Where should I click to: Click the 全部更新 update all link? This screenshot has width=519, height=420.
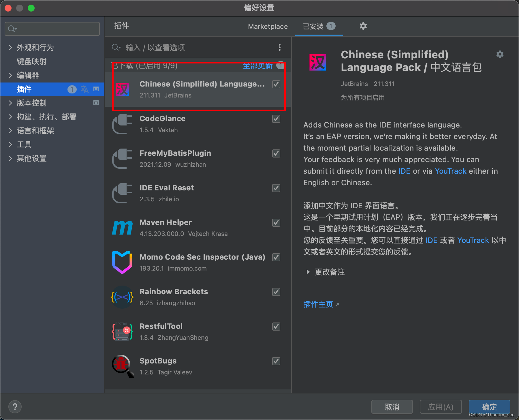(x=258, y=66)
